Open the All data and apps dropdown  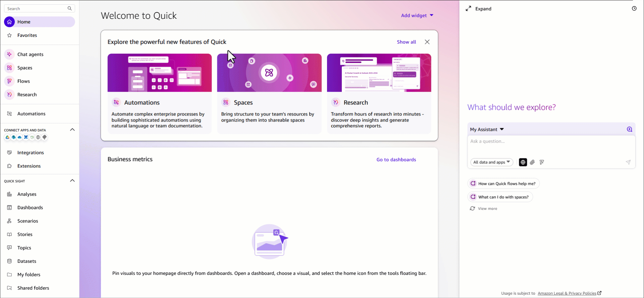point(491,162)
